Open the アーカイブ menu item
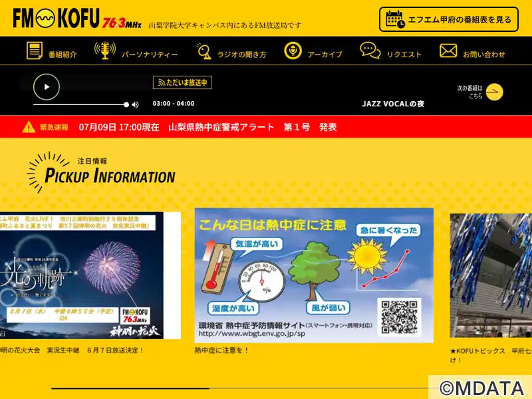This screenshot has height=399, width=532. [313, 51]
